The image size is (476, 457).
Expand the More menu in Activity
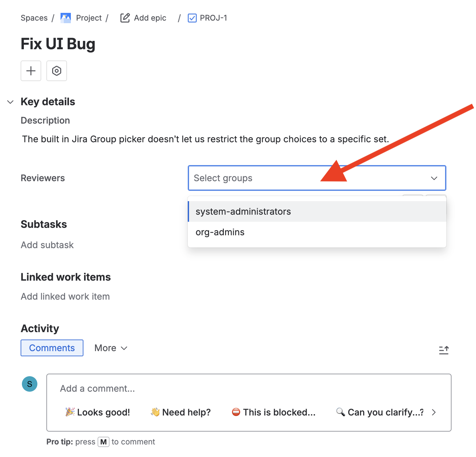[x=111, y=348]
